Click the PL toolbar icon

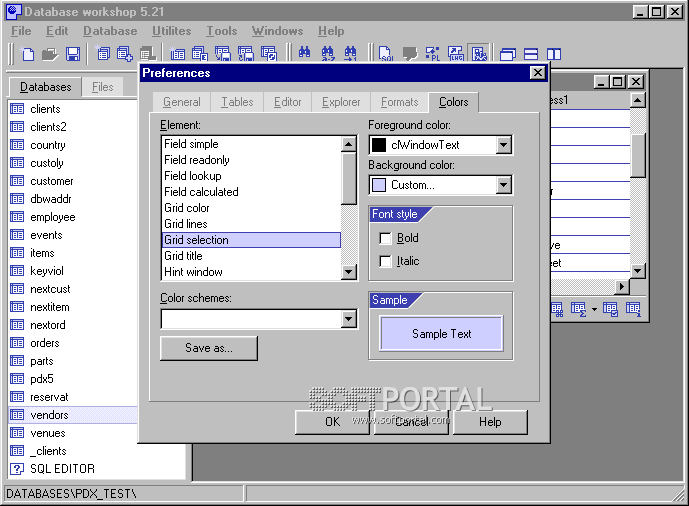coord(433,54)
